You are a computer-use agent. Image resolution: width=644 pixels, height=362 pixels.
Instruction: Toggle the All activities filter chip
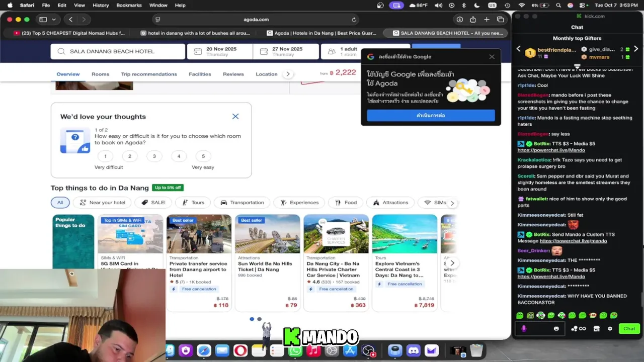(60, 203)
